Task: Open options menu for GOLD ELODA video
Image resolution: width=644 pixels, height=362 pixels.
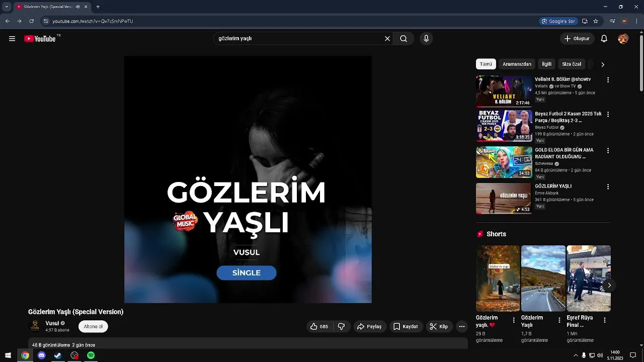Action: tap(608, 151)
